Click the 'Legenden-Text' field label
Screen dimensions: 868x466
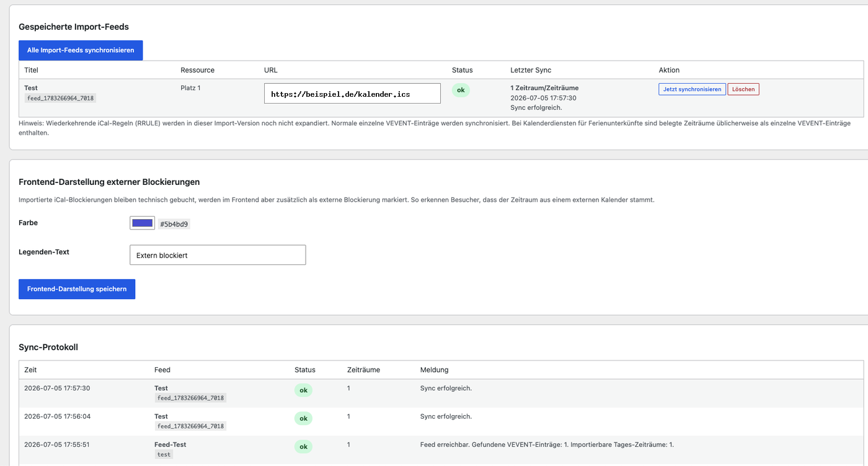44,252
